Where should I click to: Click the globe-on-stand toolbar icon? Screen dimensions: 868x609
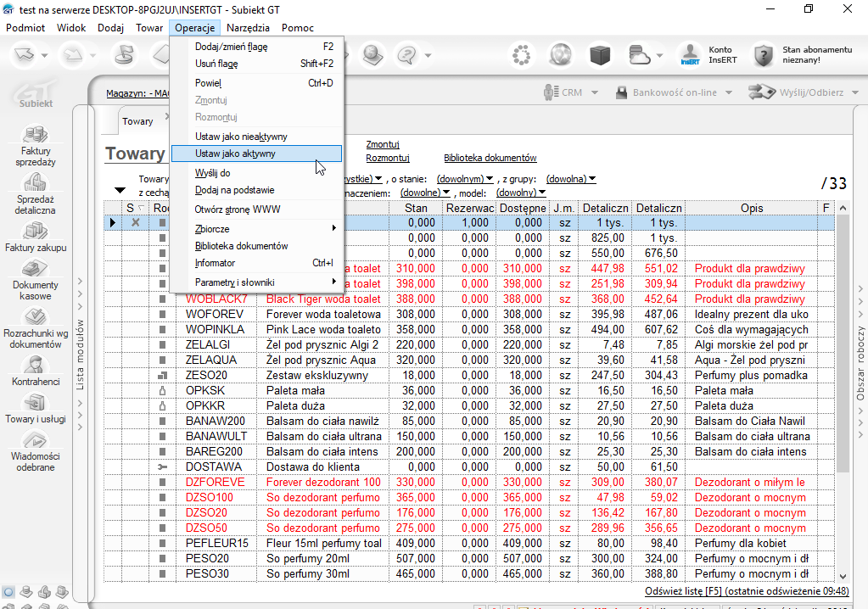click(372, 54)
